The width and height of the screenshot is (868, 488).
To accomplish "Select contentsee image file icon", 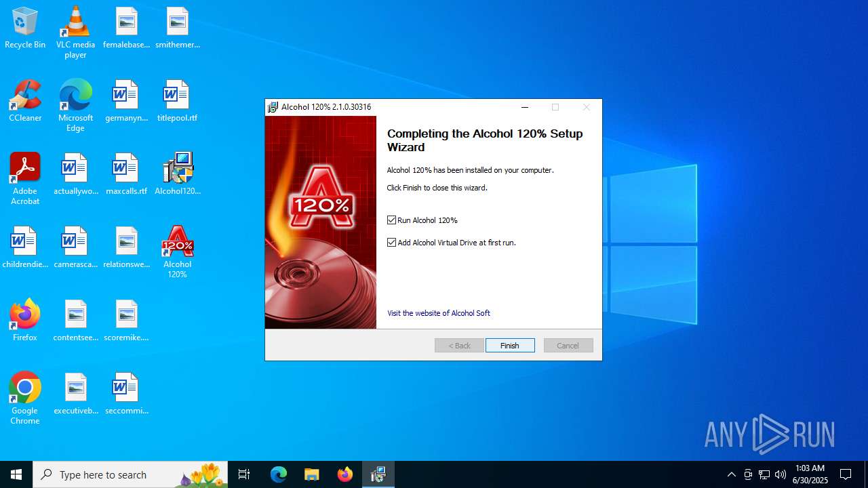I will tap(75, 321).
